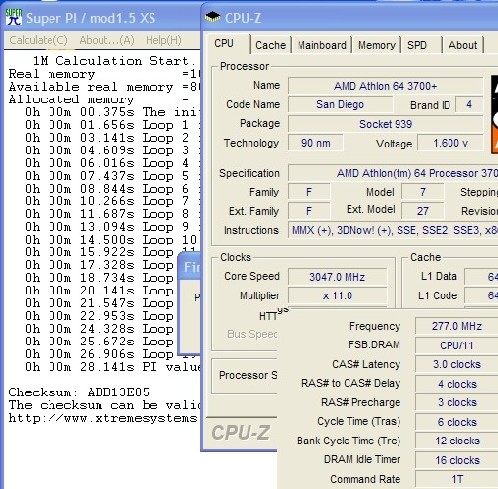Click the Core Speed value 3047.0 MHz
498x489 pixels.
tap(337, 277)
